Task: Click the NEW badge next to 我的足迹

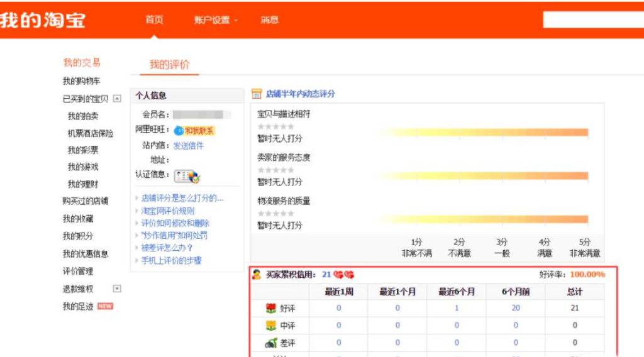Action: pos(105,306)
